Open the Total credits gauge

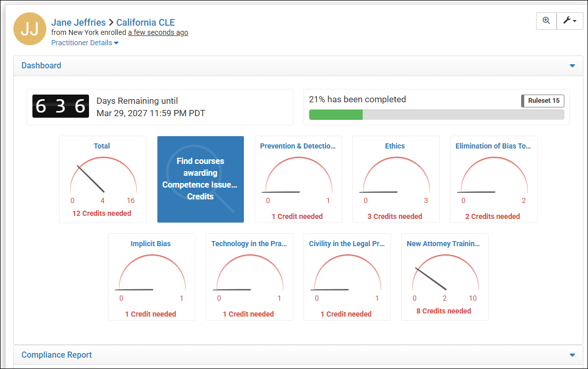pos(103,179)
